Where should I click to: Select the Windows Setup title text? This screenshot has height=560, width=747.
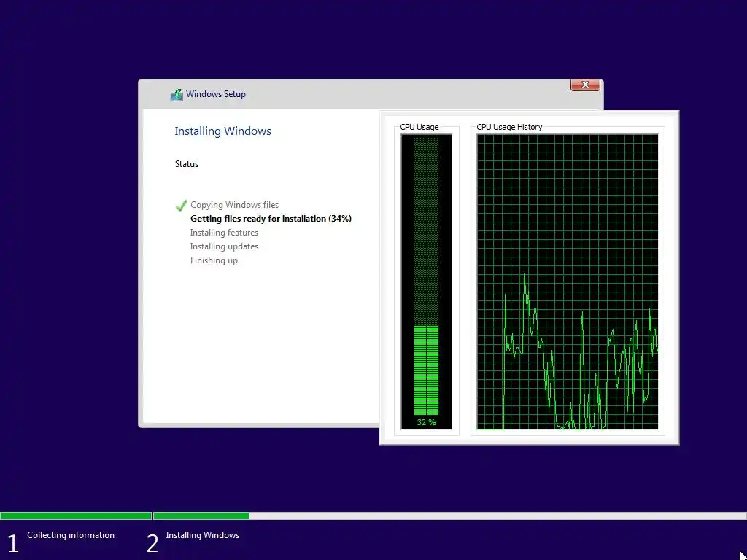[x=216, y=94]
